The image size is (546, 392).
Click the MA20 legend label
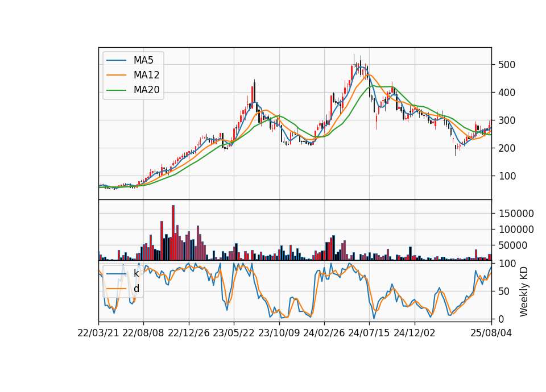coord(146,90)
